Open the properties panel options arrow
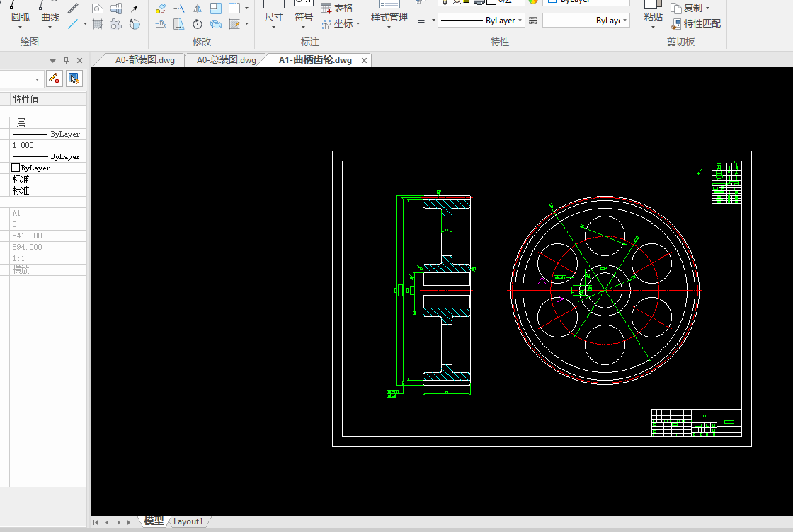793x532 pixels. (x=52, y=61)
